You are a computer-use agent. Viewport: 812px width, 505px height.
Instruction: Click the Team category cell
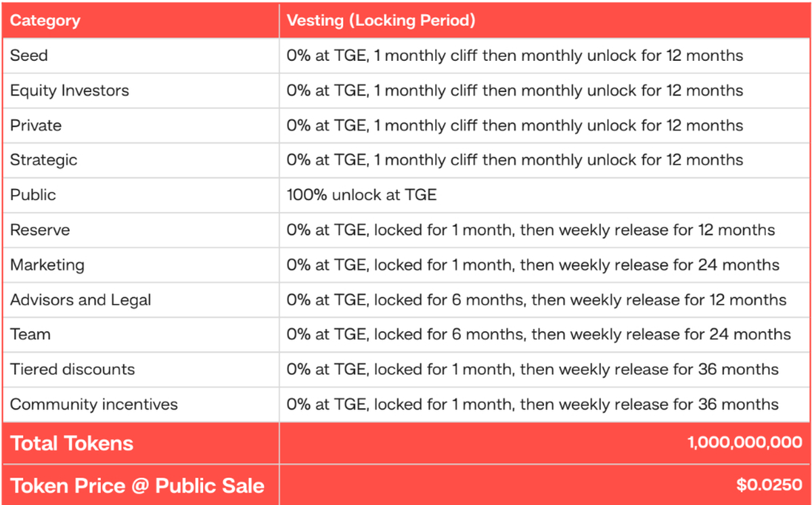coord(30,334)
